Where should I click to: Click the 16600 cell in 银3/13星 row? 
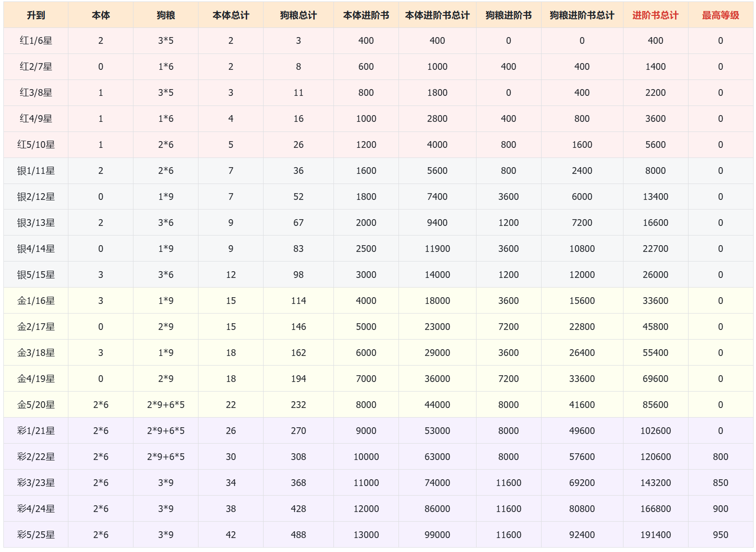pos(655,223)
